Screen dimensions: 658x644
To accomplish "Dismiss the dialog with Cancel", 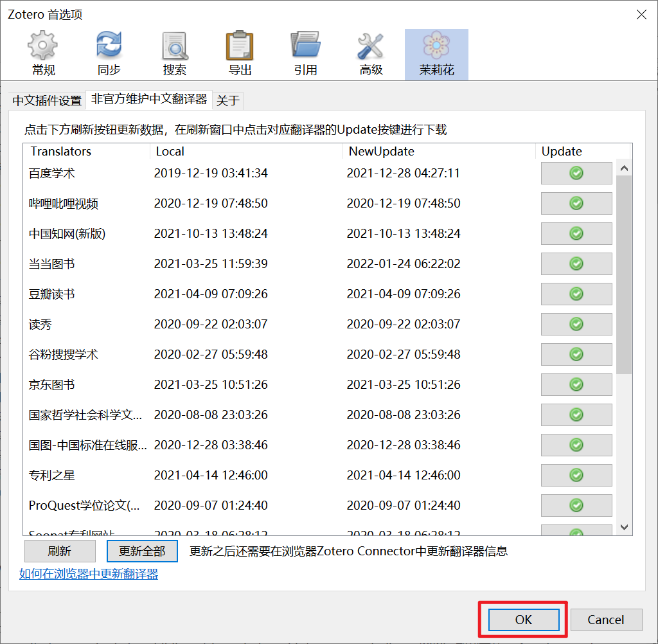I will click(x=606, y=620).
